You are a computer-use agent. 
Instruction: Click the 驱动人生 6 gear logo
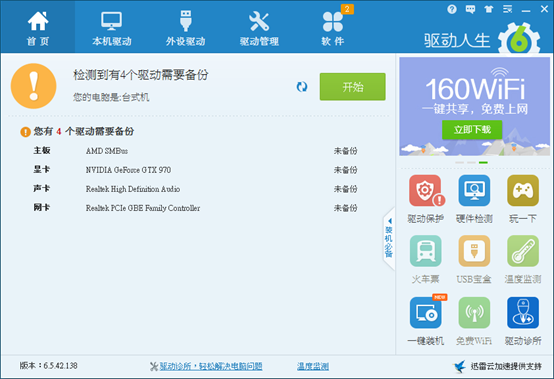pos(519,39)
